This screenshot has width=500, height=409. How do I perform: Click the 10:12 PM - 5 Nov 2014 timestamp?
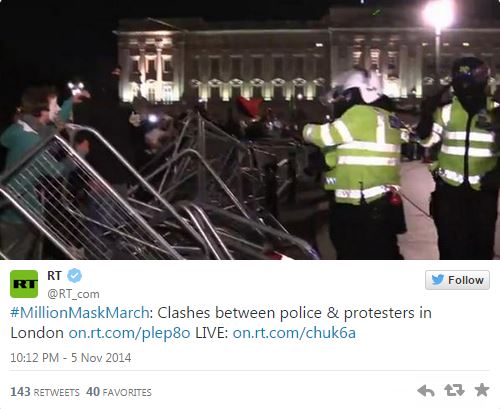click(71, 358)
